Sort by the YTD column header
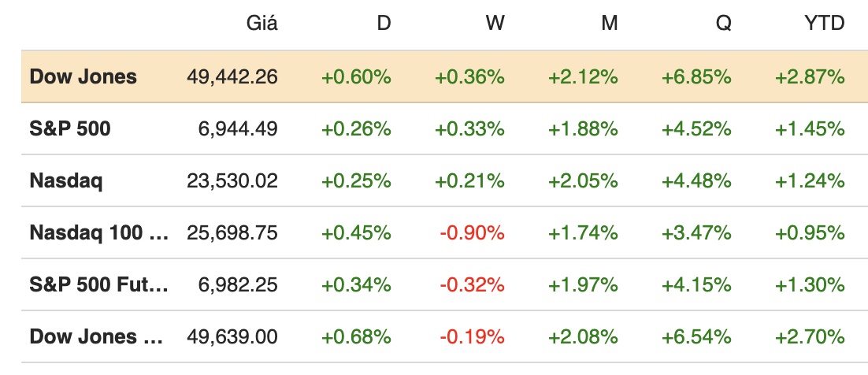The image size is (868, 375). pos(826,24)
